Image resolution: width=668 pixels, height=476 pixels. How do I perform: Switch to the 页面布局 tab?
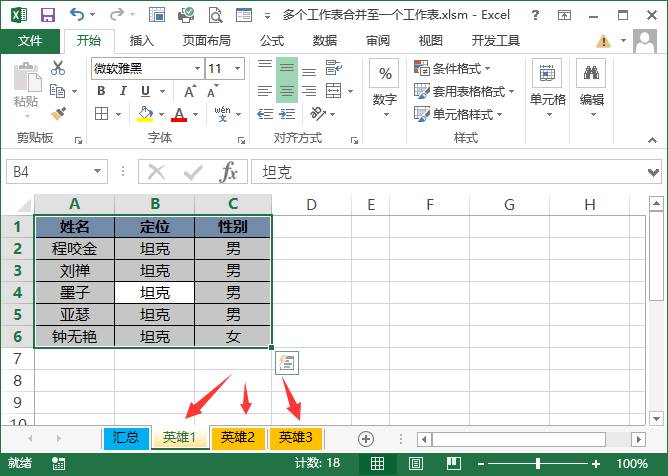[207, 41]
